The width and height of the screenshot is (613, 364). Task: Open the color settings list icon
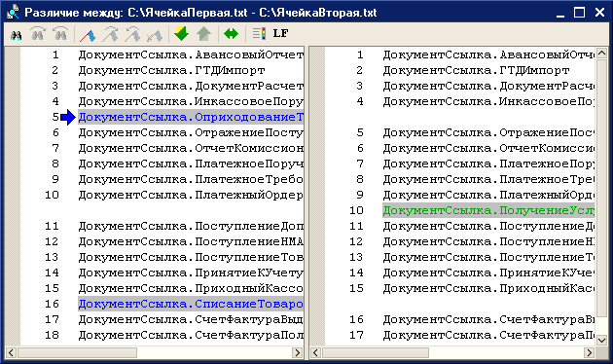click(x=259, y=34)
